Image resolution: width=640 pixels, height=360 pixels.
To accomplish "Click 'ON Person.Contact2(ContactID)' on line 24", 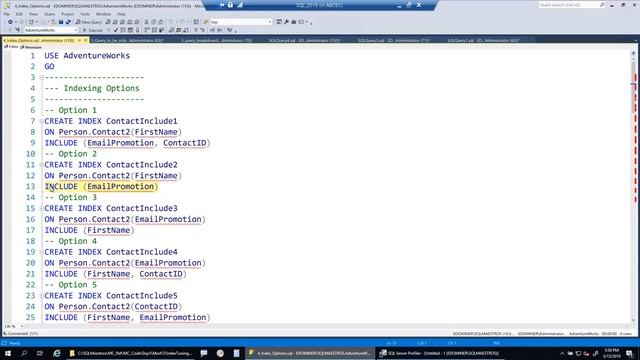I will (x=113, y=307).
